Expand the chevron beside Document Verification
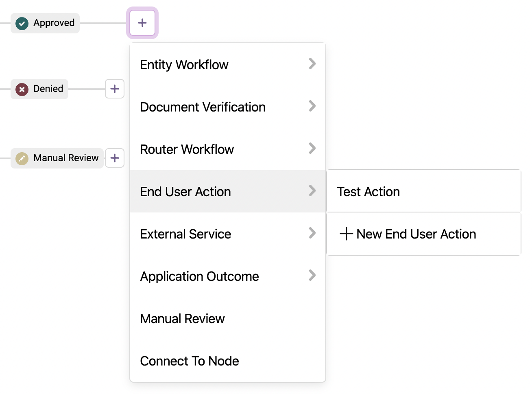 [312, 106]
